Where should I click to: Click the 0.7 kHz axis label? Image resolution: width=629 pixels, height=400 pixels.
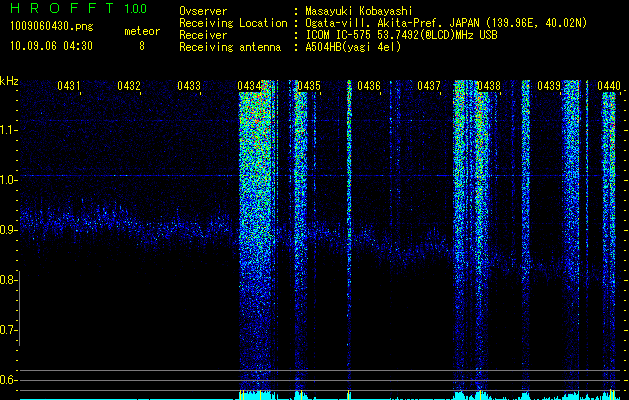[x=8, y=331]
